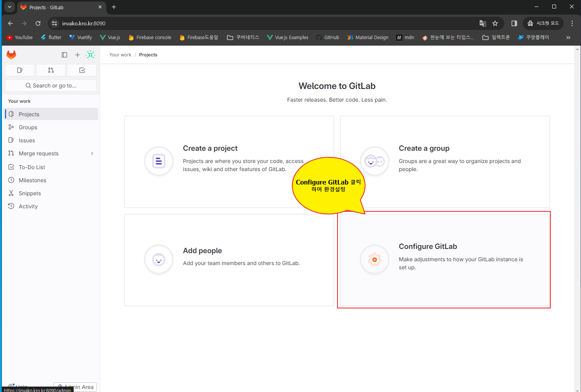Screen dimensions: 581x392
Task: Click the project document icon illustration
Action: tap(159, 161)
